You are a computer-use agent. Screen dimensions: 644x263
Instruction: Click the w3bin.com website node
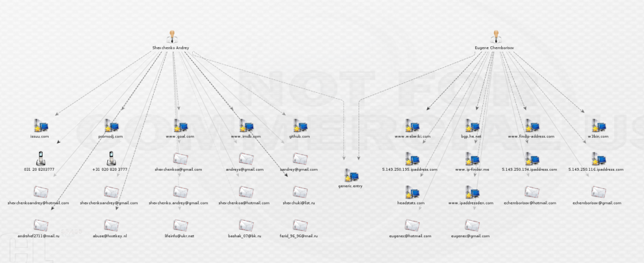coord(599,126)
